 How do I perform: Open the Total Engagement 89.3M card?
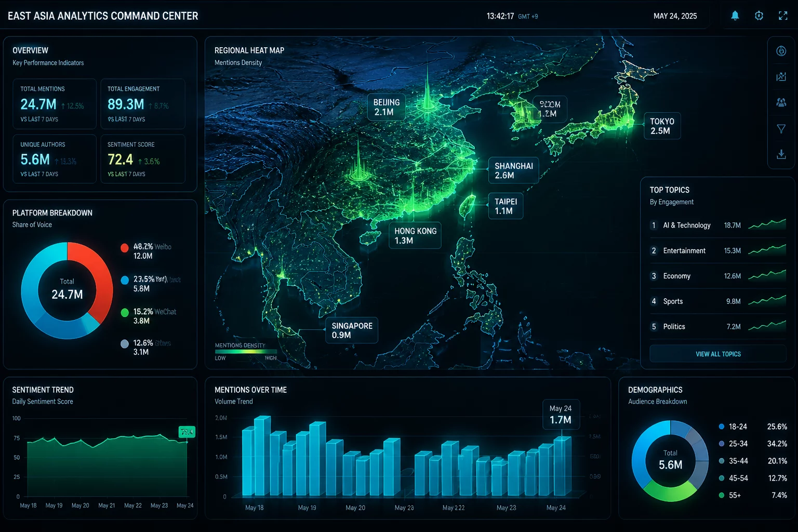[143, 103]
